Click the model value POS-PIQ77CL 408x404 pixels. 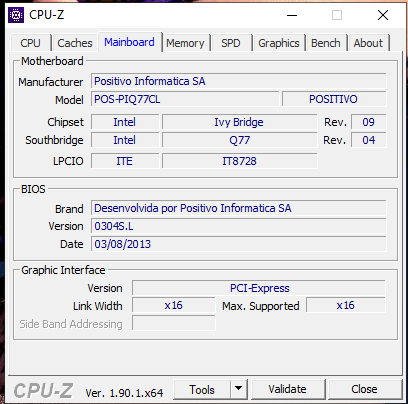click(185, 99)
